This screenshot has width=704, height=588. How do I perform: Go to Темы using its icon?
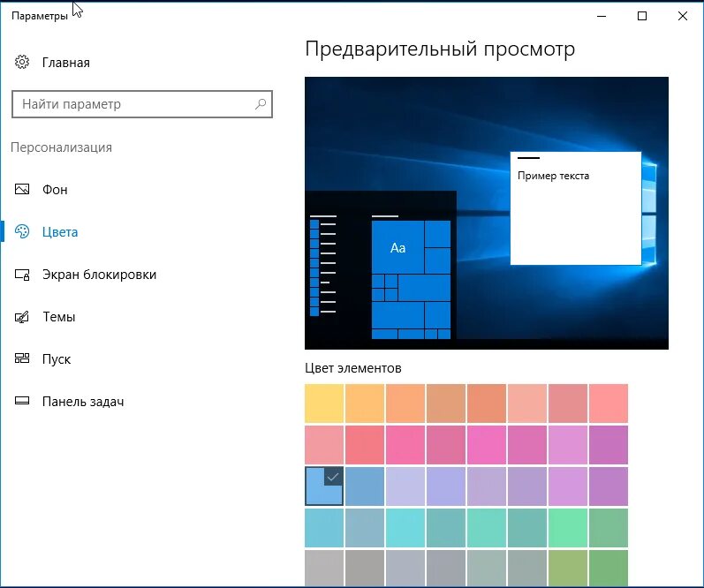click(22, 317)
